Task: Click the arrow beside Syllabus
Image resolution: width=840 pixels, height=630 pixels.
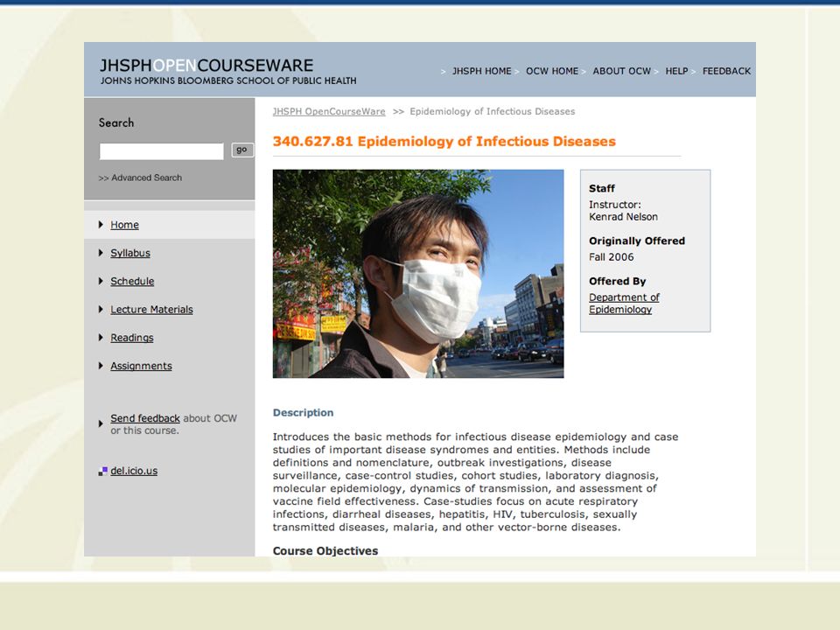Action: (x=101, y=253)
